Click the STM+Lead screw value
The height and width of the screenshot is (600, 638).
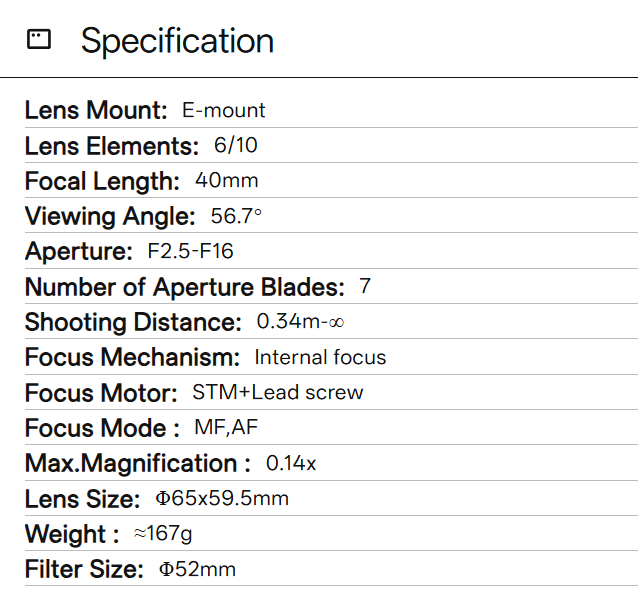click(277, 393)
